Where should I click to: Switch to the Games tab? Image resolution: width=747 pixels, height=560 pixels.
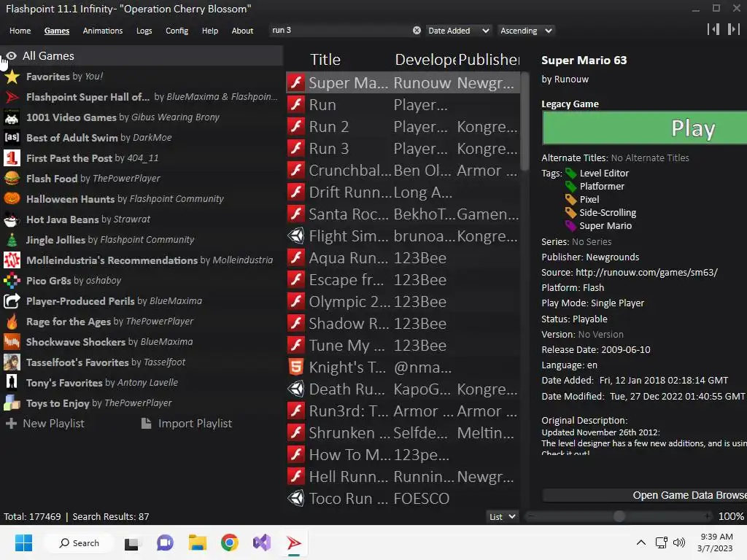coord(57,31)
